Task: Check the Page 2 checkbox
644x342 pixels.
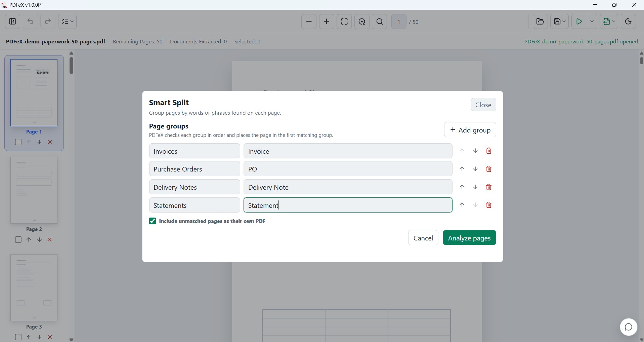Action: point(18,240)
